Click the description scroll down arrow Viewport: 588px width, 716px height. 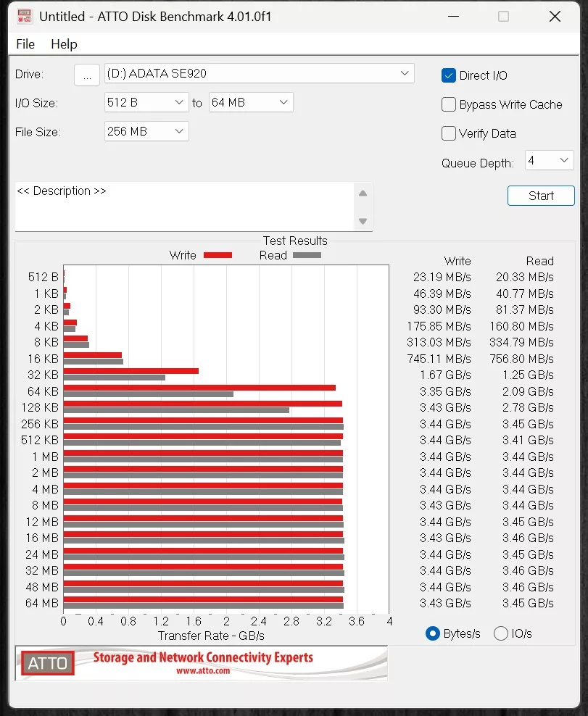click(363, 222)
